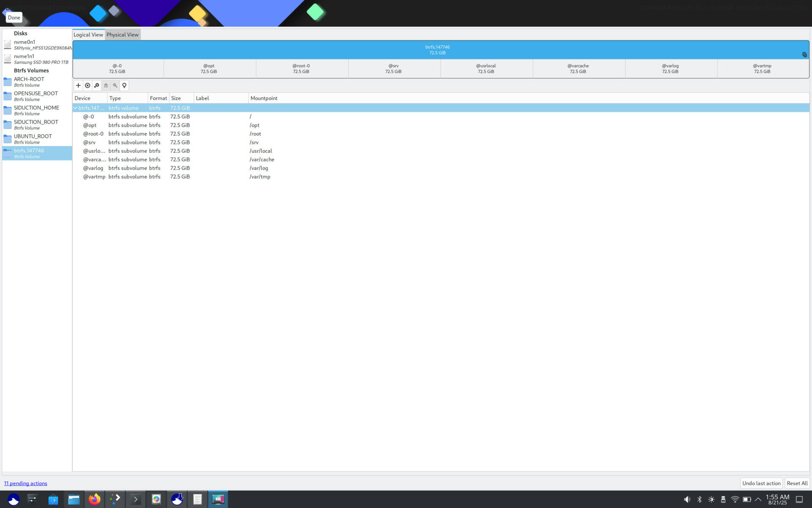Select the SIDUCTION_ROOT Btrfs volume
The width and height of the screenshot is (812, 508).
(x=37, y=125)
